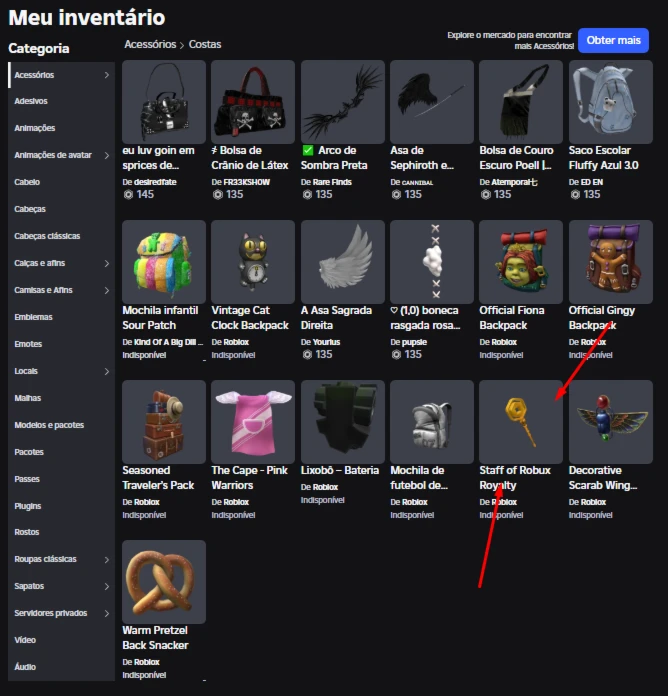Click the Arco de Sombra Preta title
The width and height of the screenshot is (668, 696).
click(334, 158)
